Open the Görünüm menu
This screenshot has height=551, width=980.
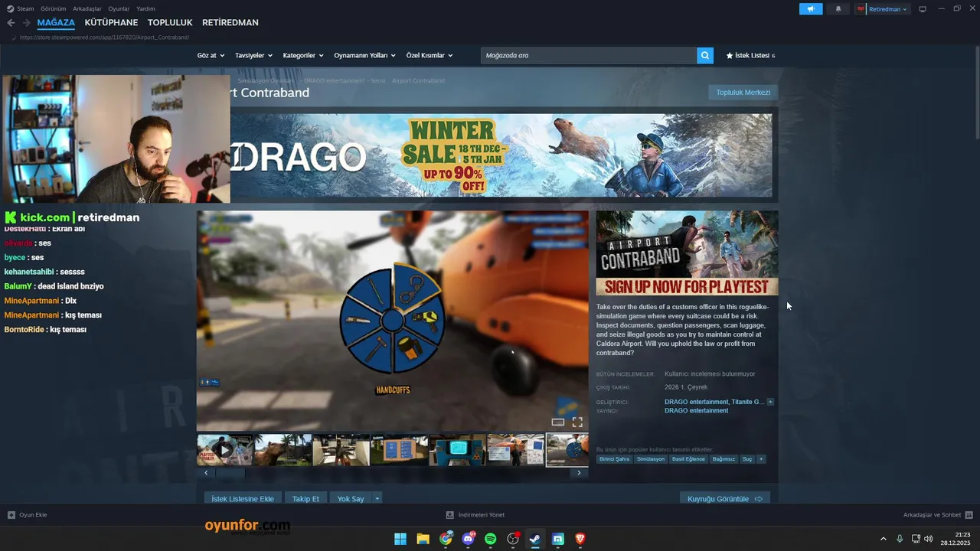click(x=54, y=8)
